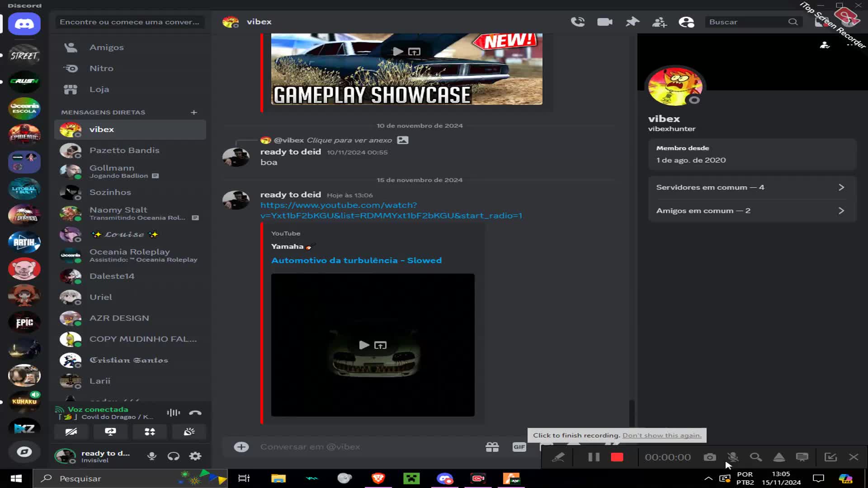Viewport: 868px width, 488px height.
Task: Click the replied attachment Clique para ver anexo
Action: pos(349,140)
